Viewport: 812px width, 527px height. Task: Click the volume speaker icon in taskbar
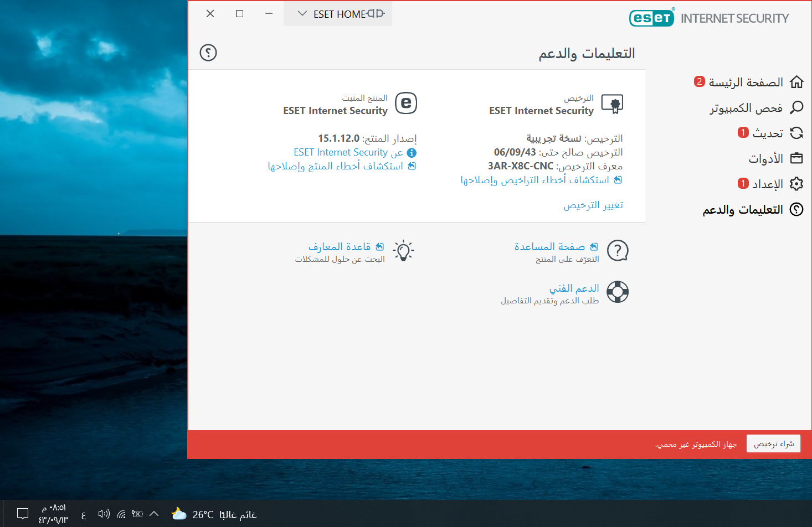click(x=104, y=514)
